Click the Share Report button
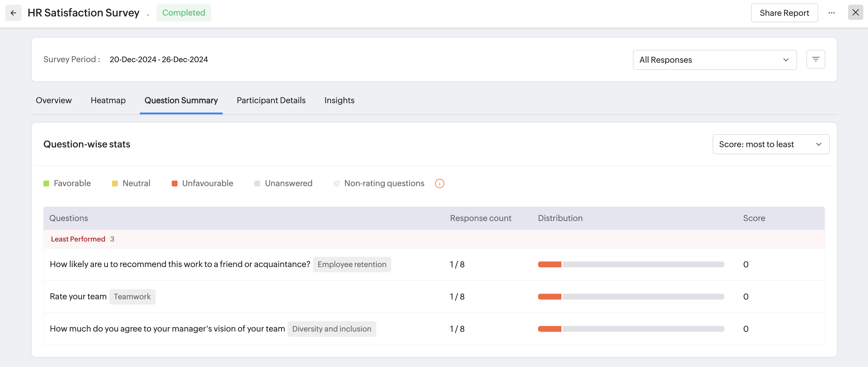868x367 pixels. pyautogui.click(x=784, y=13)
